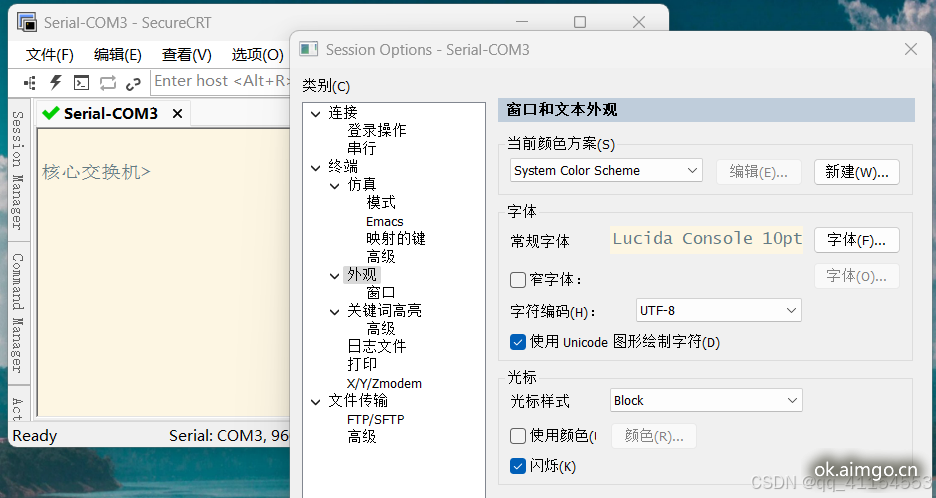Open the Session Manager toolbar icon
936x498 pixels.
(x=30, y=82)
